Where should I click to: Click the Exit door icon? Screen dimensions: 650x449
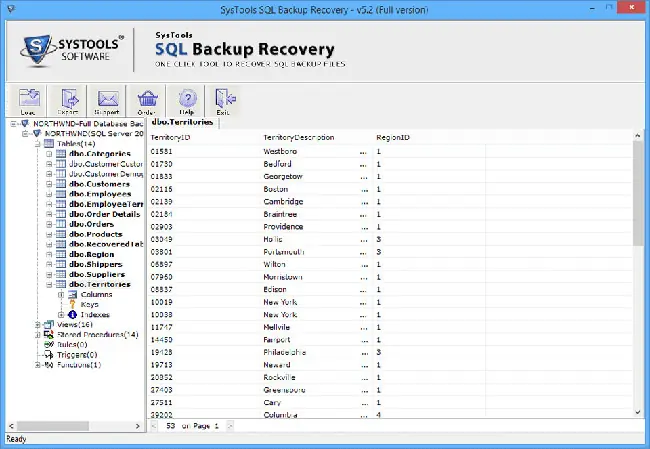[x=225, y=99]
